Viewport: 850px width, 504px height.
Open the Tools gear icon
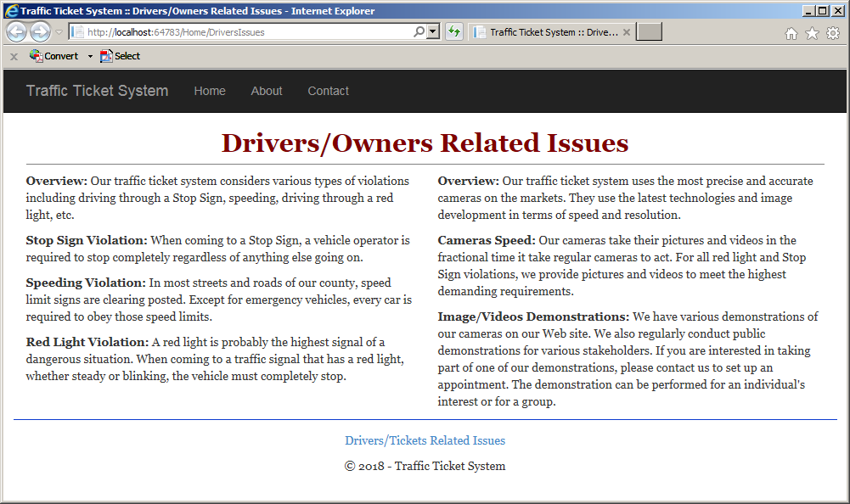pyautogui.click(x=833, y=34)
